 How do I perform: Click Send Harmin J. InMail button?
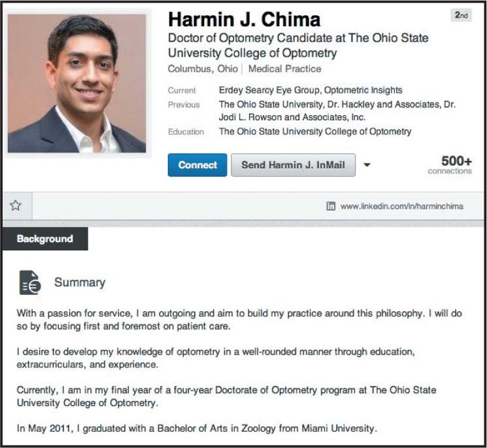point(294,165)
